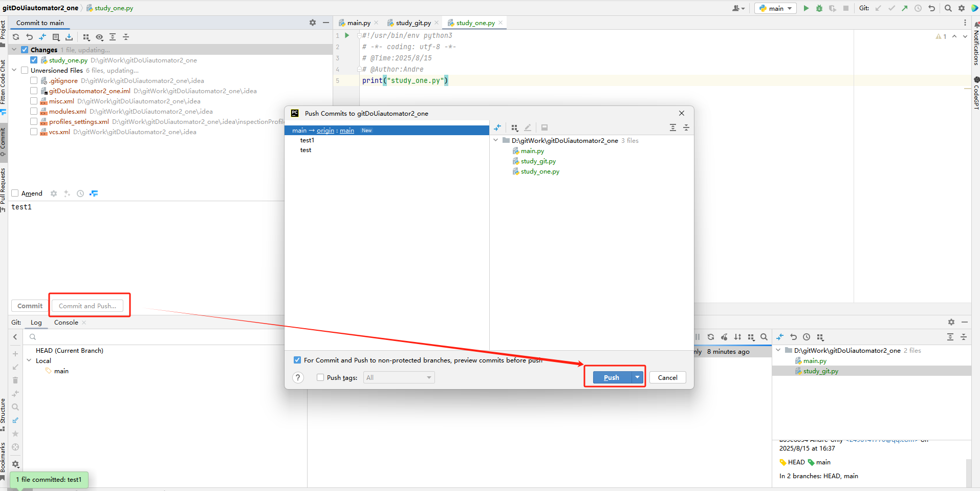
Task: Switch to the Console tab in Git panel
Action: coord(66,322)
